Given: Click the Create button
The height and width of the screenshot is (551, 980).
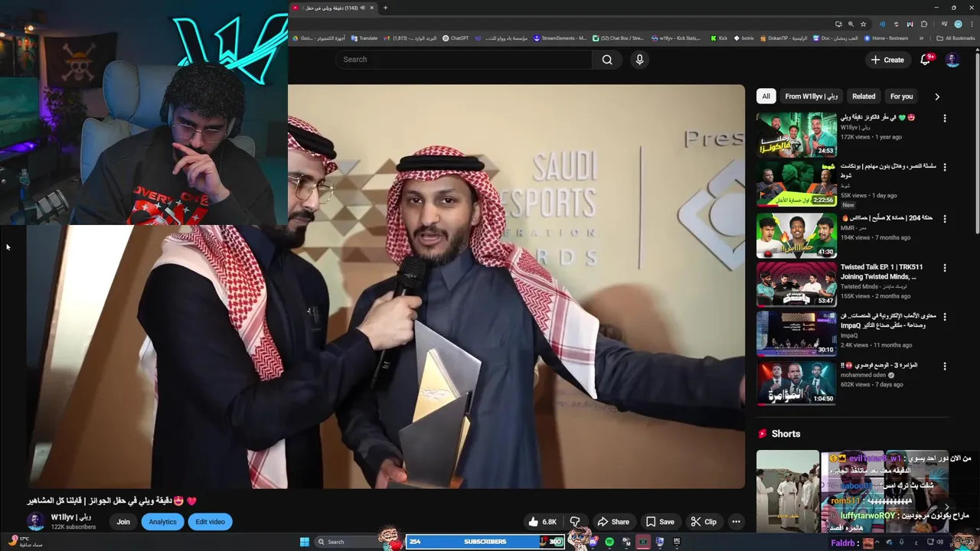Looking at the screenshot, I should [887, 60].
